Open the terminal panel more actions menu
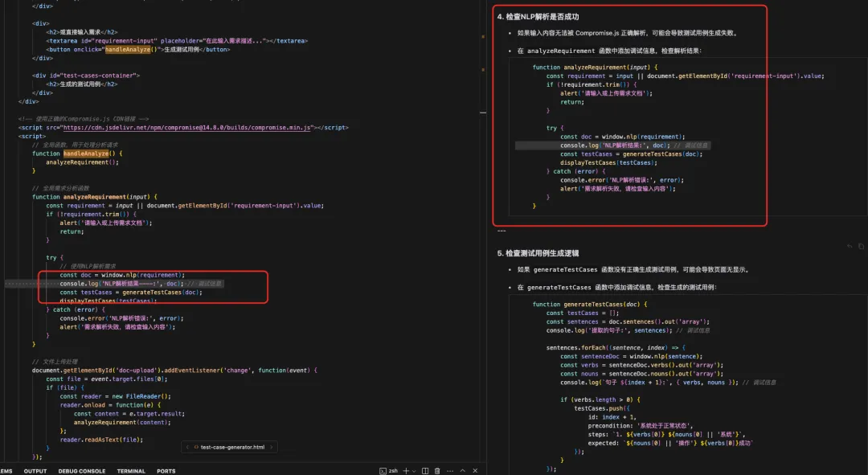Viewport: 868px width, 475px height. pos(450,470)
